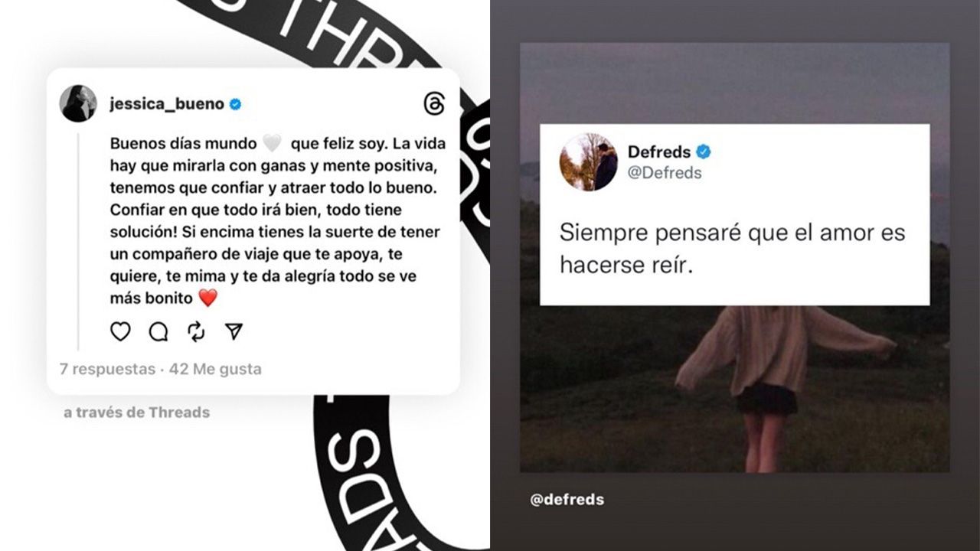
Task: Like the jessica_bueno post with the heart icon
Action: pyautogui.click(x=120, y=331)
